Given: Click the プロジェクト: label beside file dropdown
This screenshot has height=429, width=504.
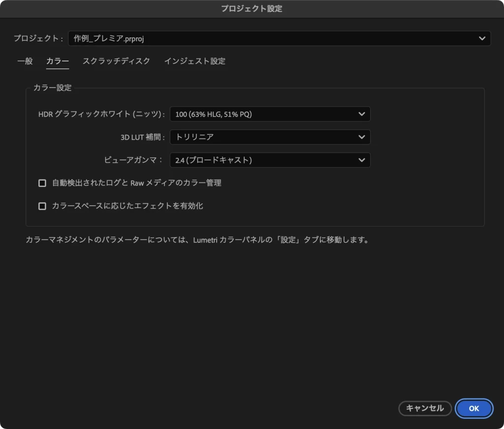Looking at the screenshot, I should [38, 38].
